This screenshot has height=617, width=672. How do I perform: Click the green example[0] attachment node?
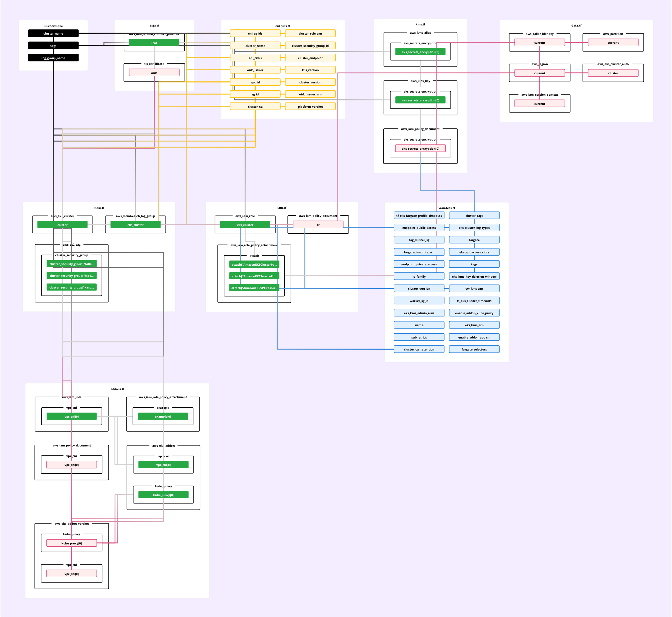(x=163, y=416)
